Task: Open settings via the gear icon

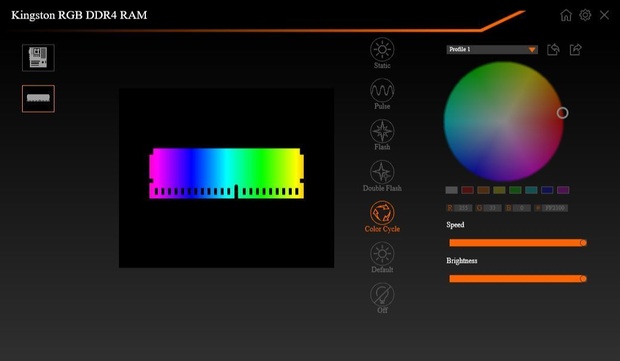Action: pos(585,15)
